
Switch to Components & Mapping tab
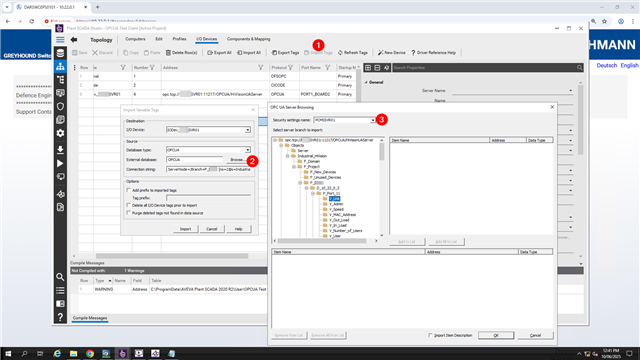tap(249, 39)
